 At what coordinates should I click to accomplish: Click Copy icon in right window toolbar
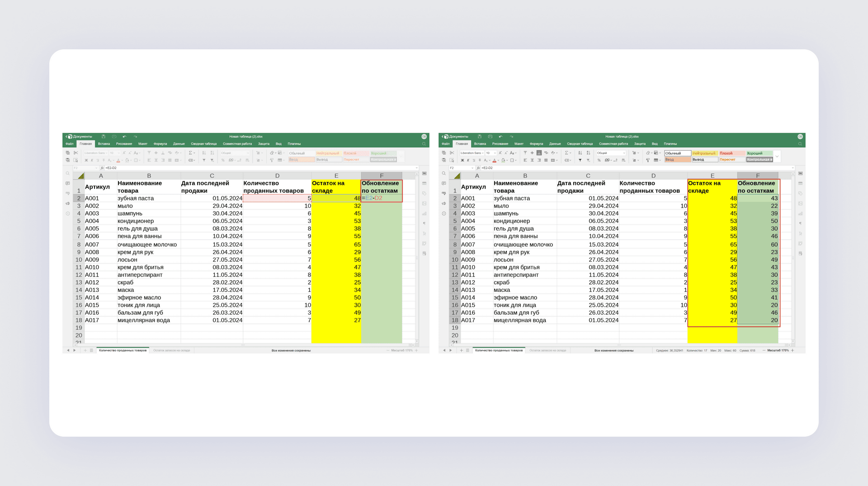(x=444, y=153)
